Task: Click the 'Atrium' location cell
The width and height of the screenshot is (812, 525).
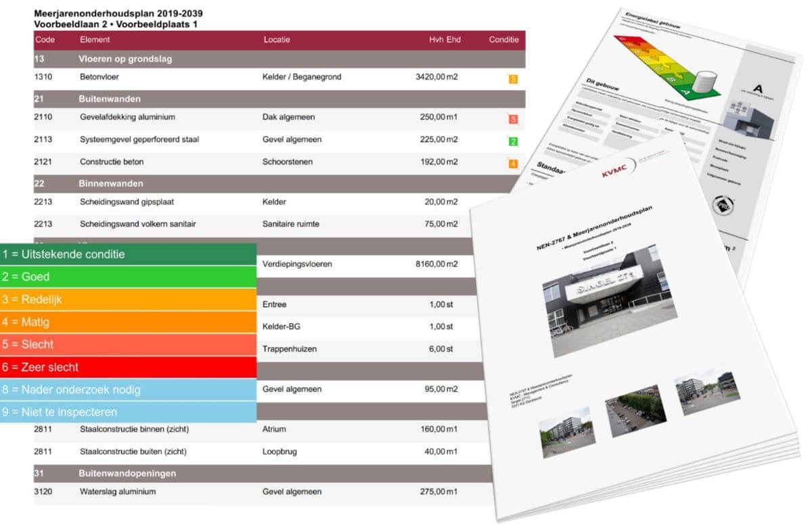Action: (x=275, y=429)
